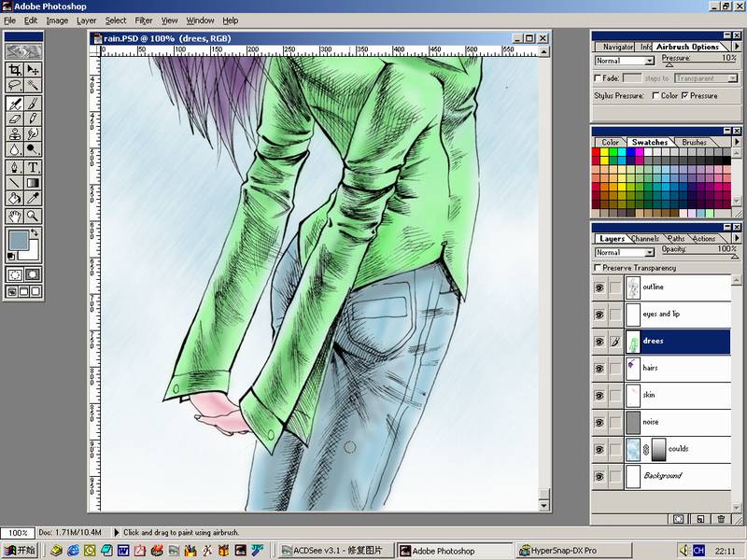Viewport: 747px width, 560px height.
Task: Click the trash icon in Layers panel
Action: coord(721,519)
